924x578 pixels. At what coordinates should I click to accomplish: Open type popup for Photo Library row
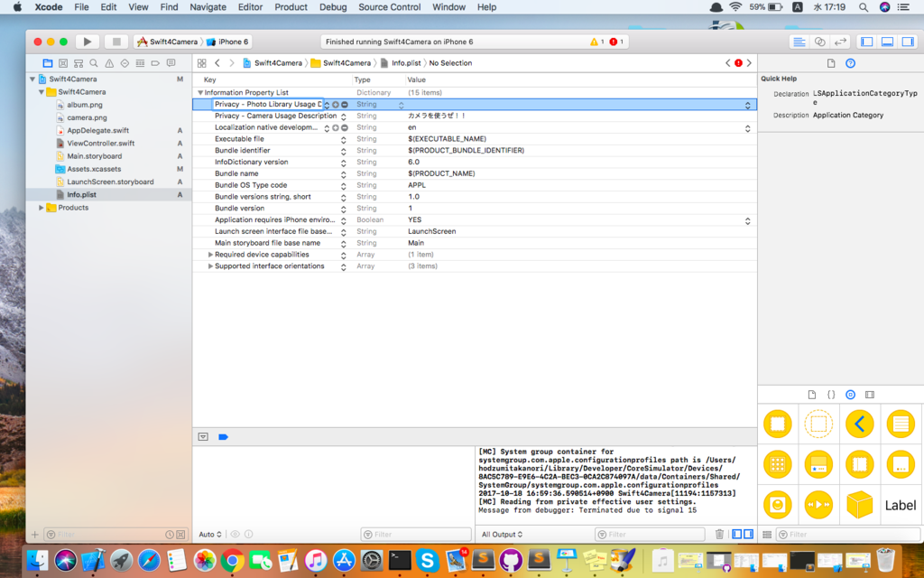pos(401,105)
